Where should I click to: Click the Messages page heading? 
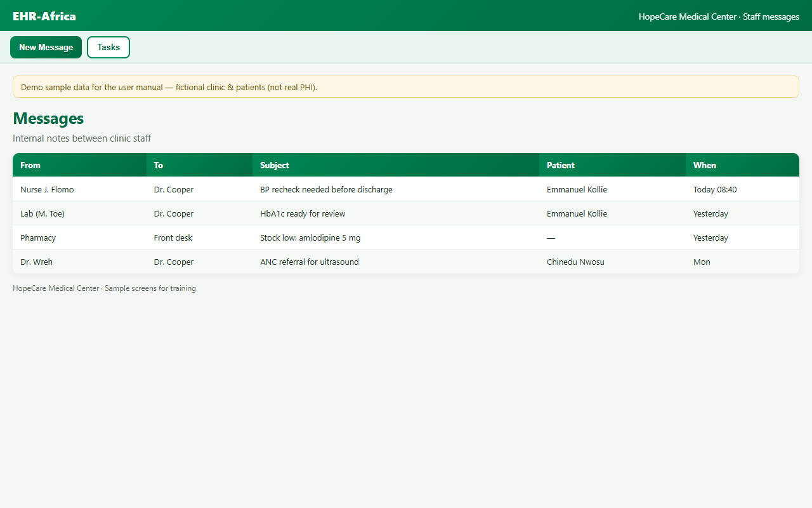coord(48,119)
